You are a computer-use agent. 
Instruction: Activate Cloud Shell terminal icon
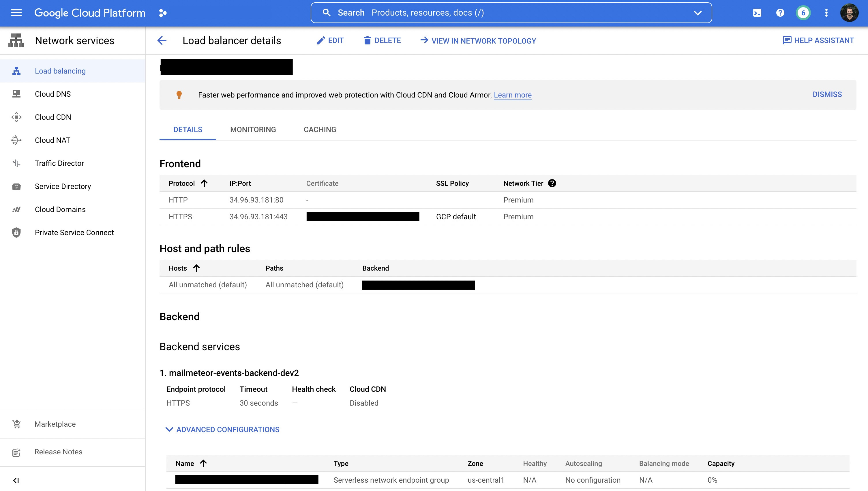[757, 13]
